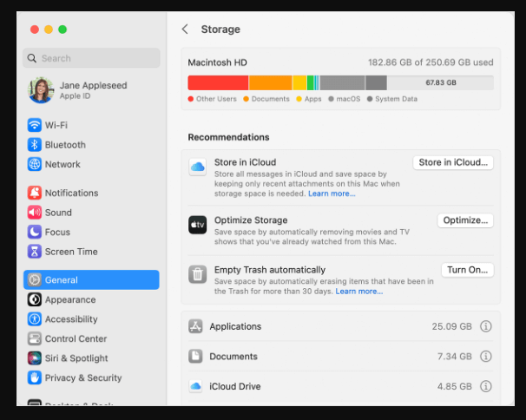Click the Applications 25.09 GB value
Viewport: 526px width, 420px height.
point(452,326)
